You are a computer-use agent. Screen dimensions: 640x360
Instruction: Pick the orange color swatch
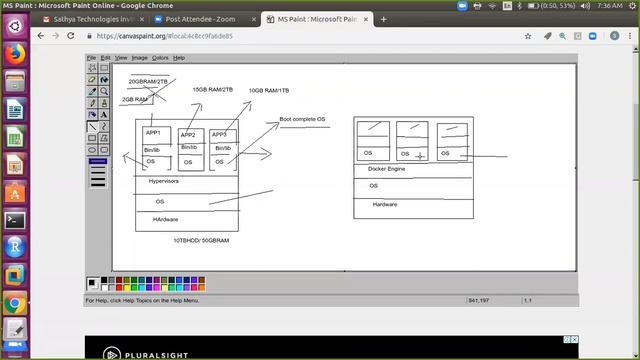[x=202, y=287]
